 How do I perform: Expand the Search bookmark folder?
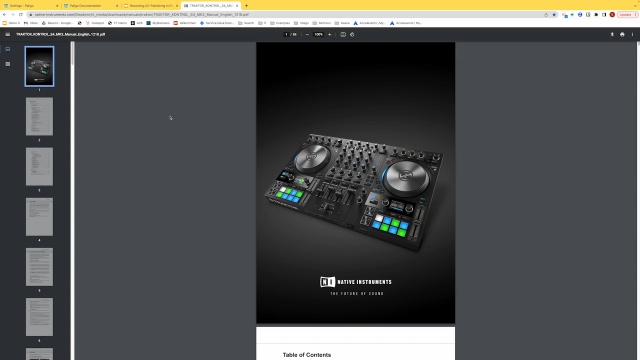point(246,23)
